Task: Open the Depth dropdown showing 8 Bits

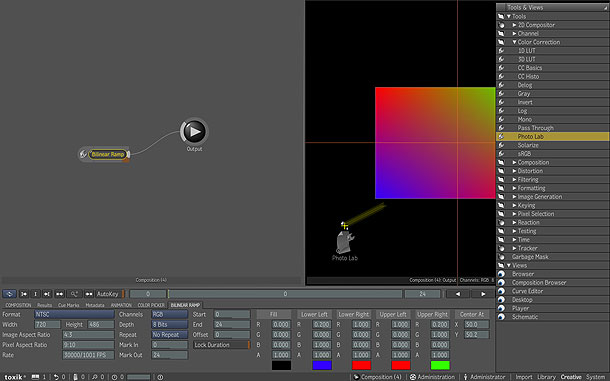Action: pyautogui.click(x=169, y=324)
